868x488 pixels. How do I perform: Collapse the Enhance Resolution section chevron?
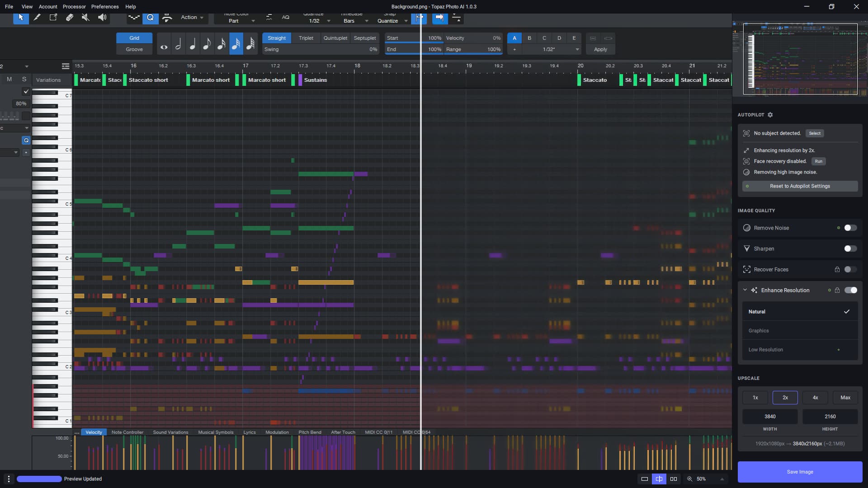click(x=745, y=290)
